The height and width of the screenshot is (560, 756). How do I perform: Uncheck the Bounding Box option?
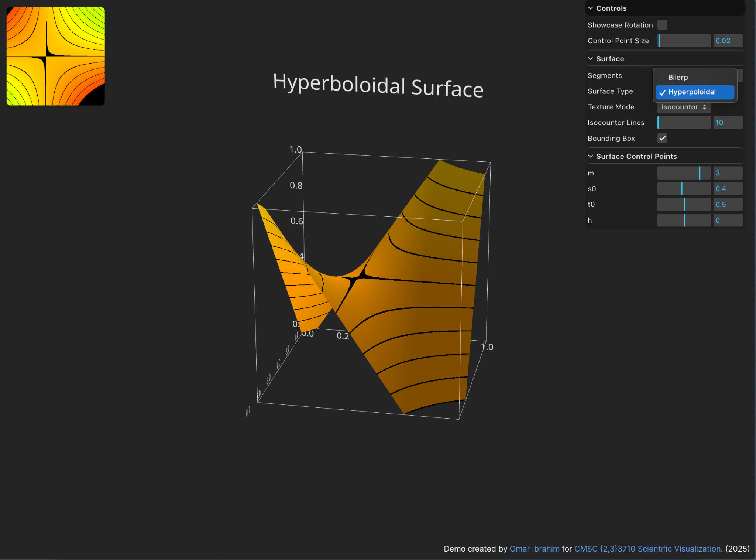click(662, 138)
